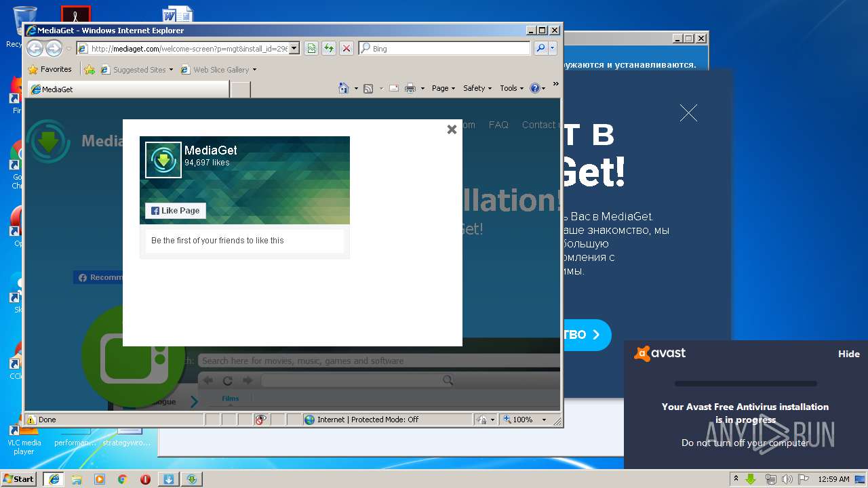This screenshot has height=488, width=868.
Task: Stop loading with the red X icon
Action: [x=347, y=48]
